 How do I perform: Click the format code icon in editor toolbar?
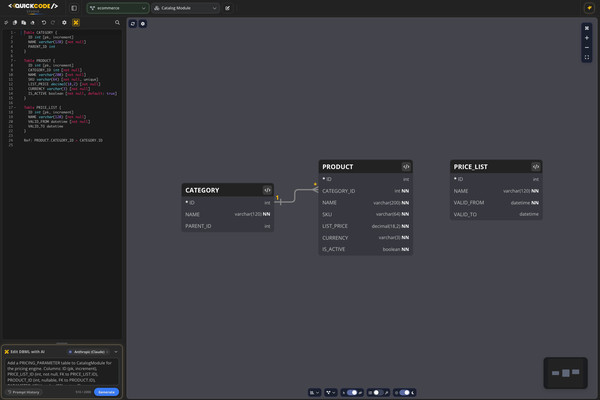pos(6,23)
